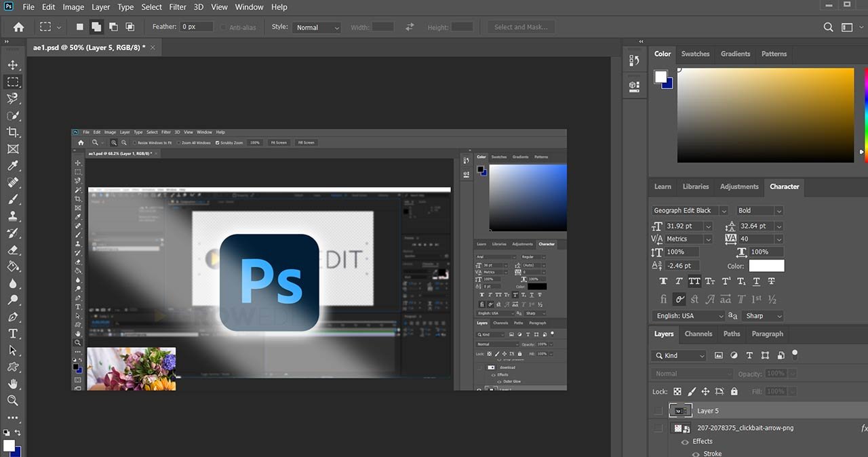Switch to the Channels tab
Viewport: 868px width, 457px height.
pos(698,334)
